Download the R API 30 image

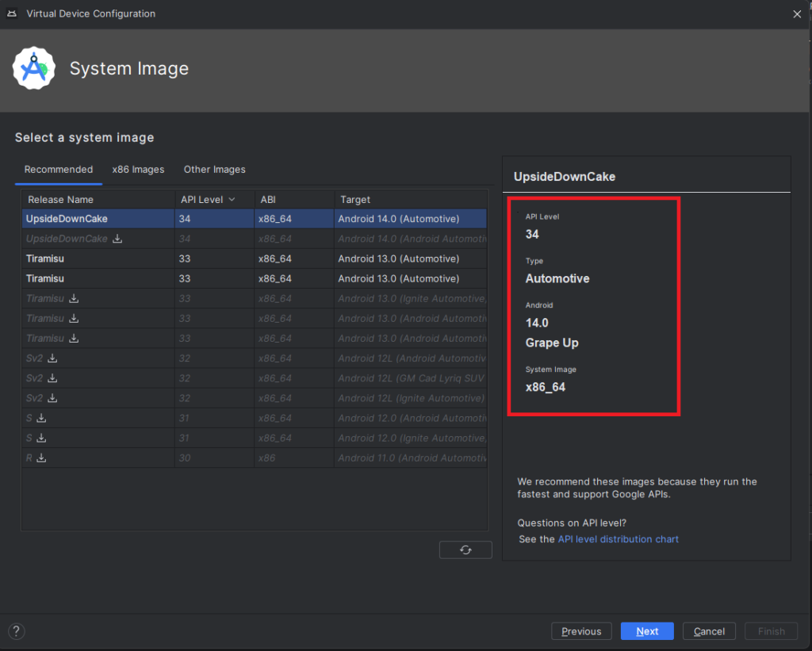[x=41, y=458]
